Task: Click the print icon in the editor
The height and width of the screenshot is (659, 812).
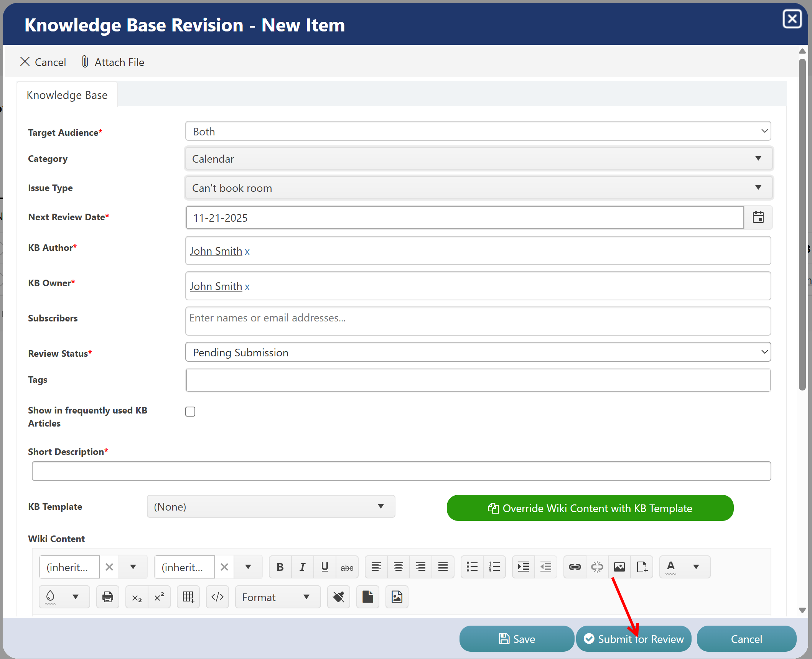Action: 108,597
